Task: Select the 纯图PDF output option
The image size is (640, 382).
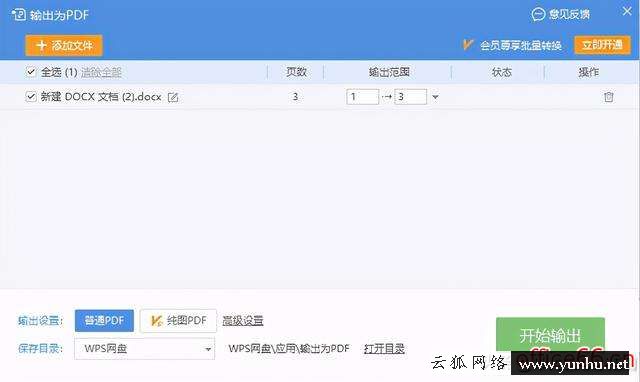Action: point(178,321)
